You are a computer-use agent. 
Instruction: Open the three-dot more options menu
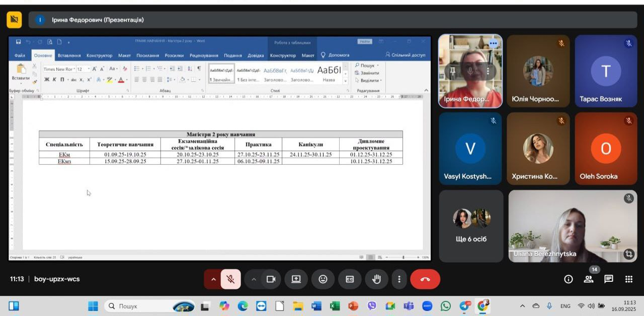click(x=399, y=279)
